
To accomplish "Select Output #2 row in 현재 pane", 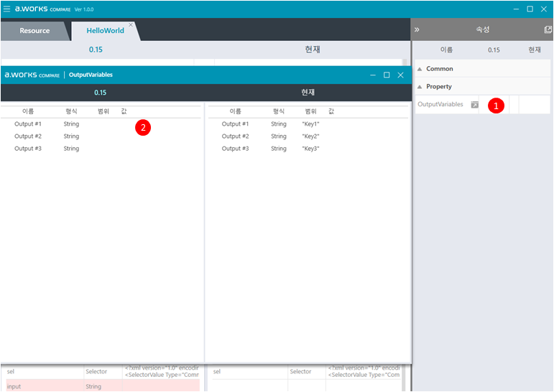I will pos(236,136).
